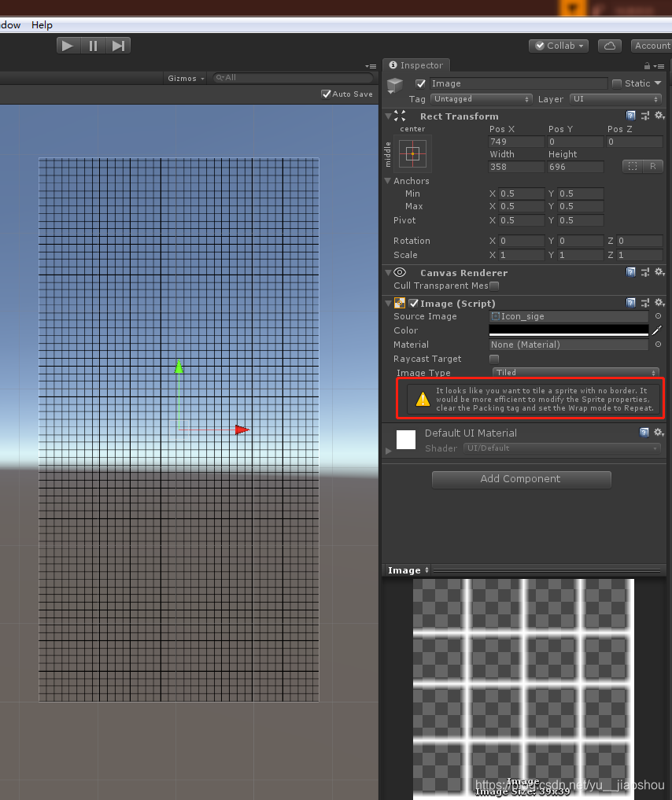
Task: Open Image Type dropdown Tiled
Action: click(575, 372)
